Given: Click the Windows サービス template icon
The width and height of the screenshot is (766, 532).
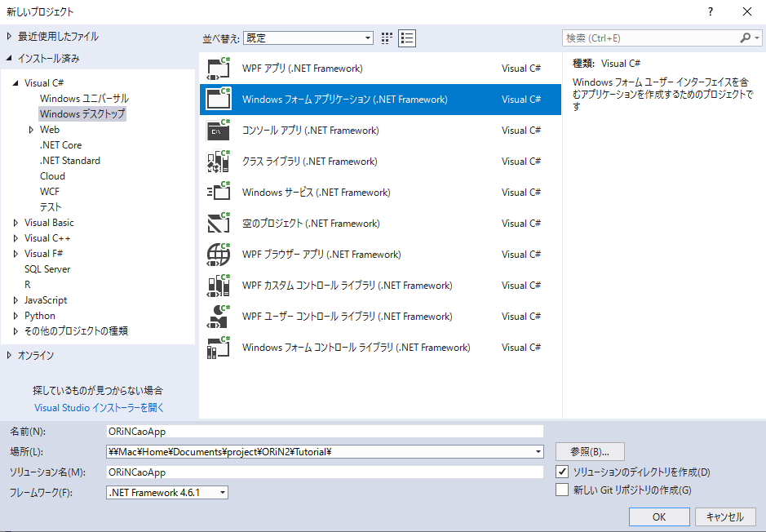Looking at the screenshot, I should pos(219,193).
